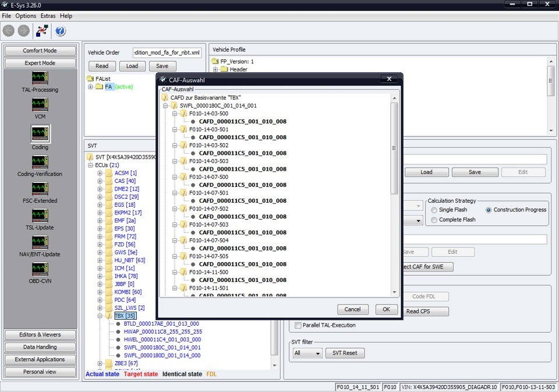The image size is (559, 392).
Task: Click Save in Vehicle Order section
Action: coord(162,66)
